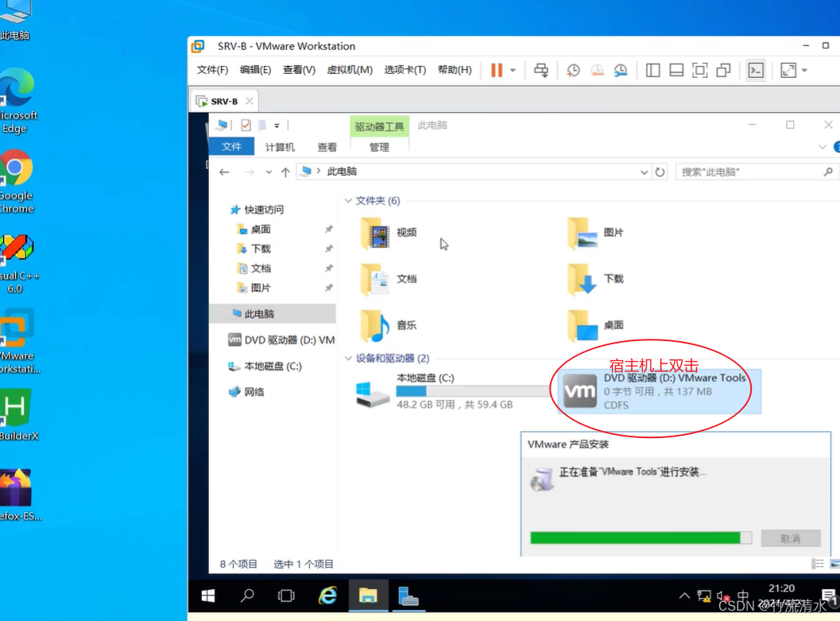Open the power options dropdown beside pause
The width and height of the screenshot is (840, 621).
coord(513,70)
